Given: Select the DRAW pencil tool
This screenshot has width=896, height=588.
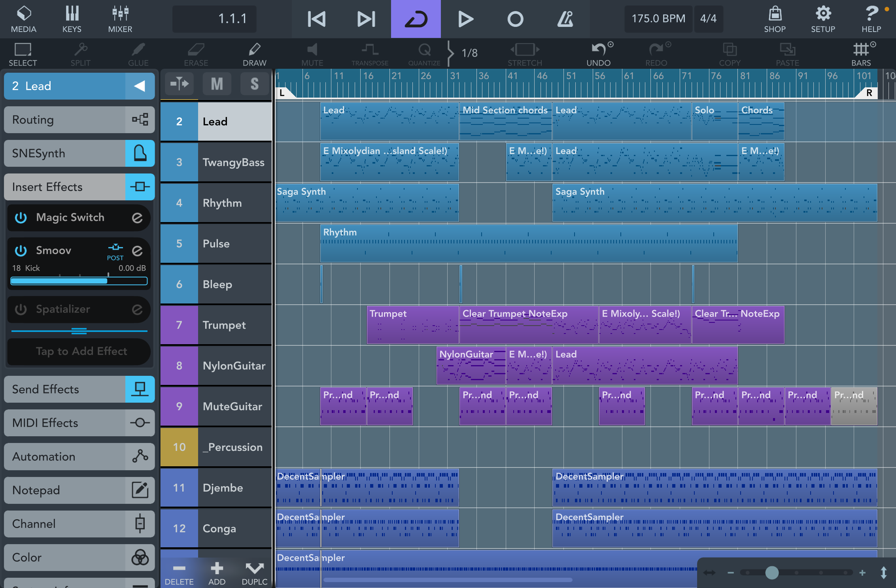Looking at the screenshot, I should [x=254, y=54].
